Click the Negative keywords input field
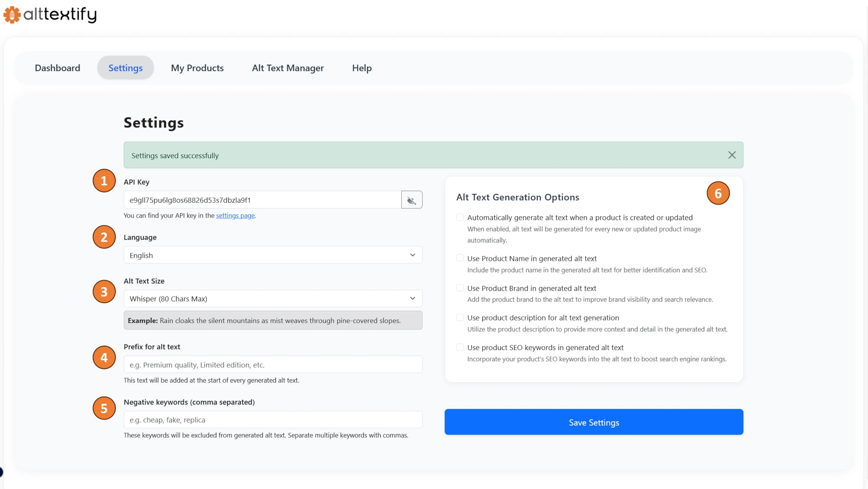Image resolution: width=868 pixels, height=489 pixels. (x=273, y=420)
